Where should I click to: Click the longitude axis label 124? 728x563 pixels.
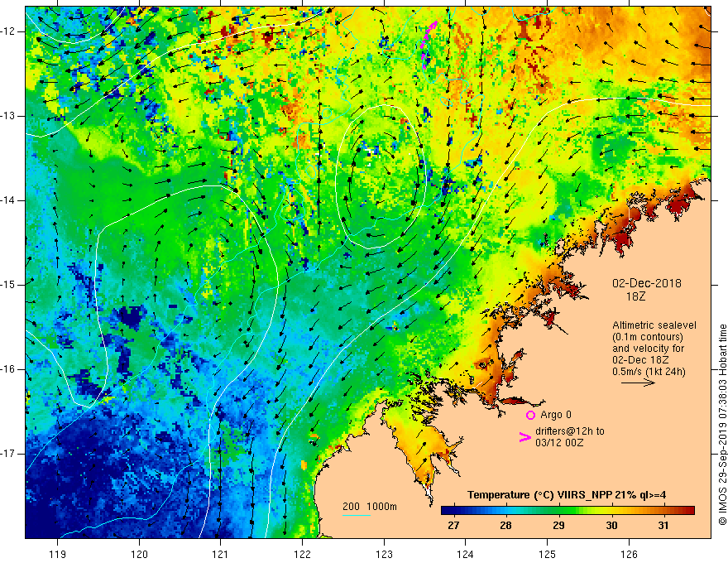pyautogui.click(x=466, y=554)
